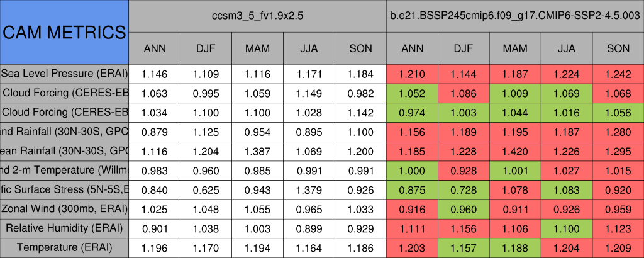644x258 pixels.
Task: Select the 2-m Temperature (Willmott) row label
Action: point(64,171)
